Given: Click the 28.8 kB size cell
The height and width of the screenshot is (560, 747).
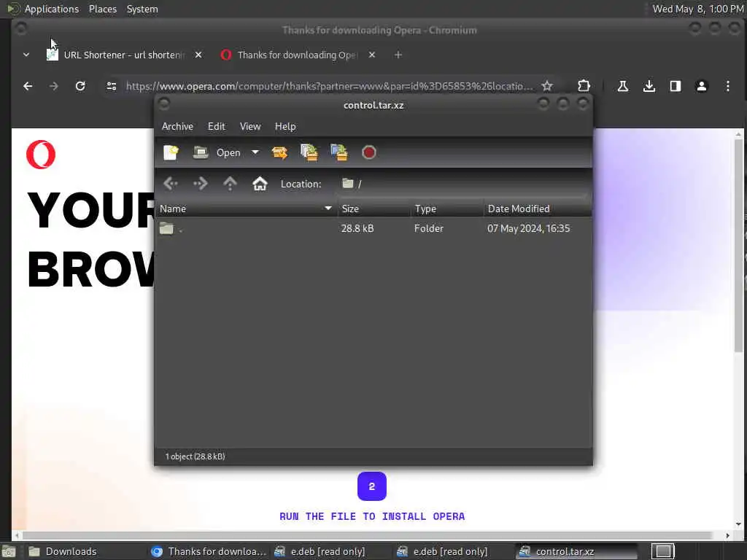Looking at the screenshot, I should (x=357, y=228).
